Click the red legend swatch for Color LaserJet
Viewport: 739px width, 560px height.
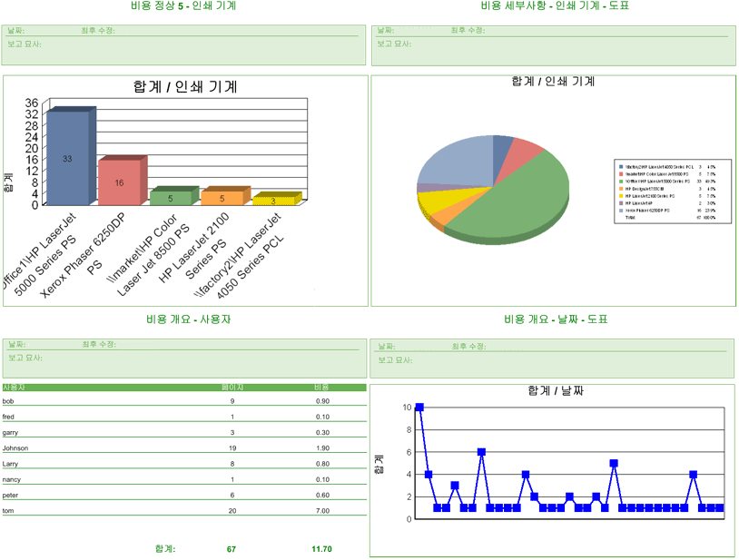pyautogui.click(x=621, y=174)
